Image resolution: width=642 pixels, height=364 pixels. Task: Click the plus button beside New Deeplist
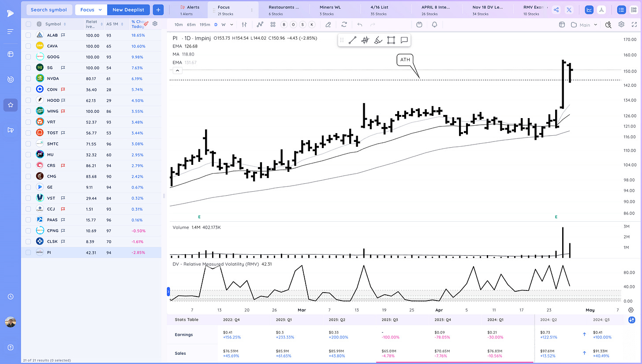[x=158, y=10]
